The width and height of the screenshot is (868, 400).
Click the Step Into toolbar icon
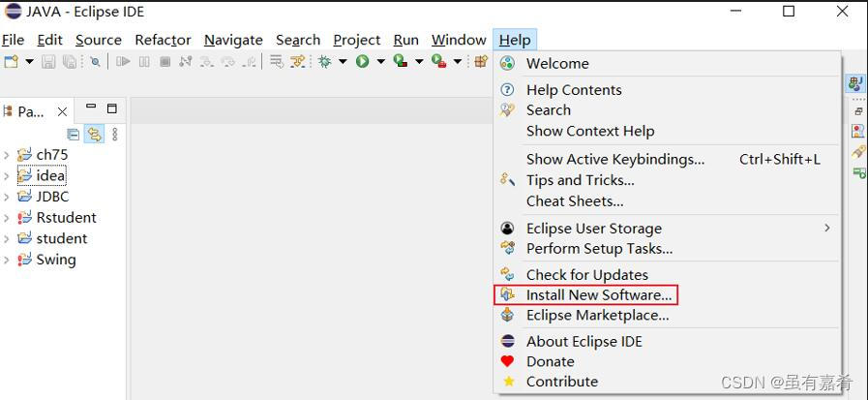[206, 61]
